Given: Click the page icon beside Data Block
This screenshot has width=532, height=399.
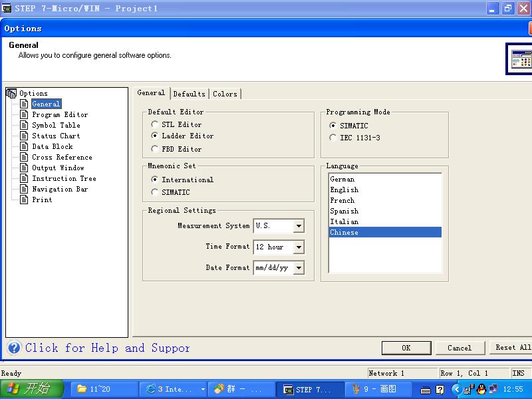Looking at the screenshot, I should pyautogui.click(x=24, y=146).
